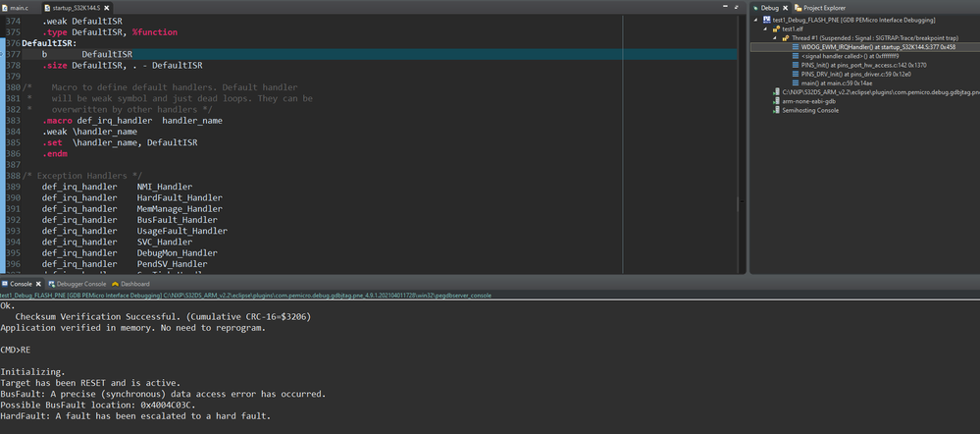This screenshot has height=434, width=980.
Task: Select the WDOG_EWM_IRQHandler() stack frame
Action: (878, 46)
